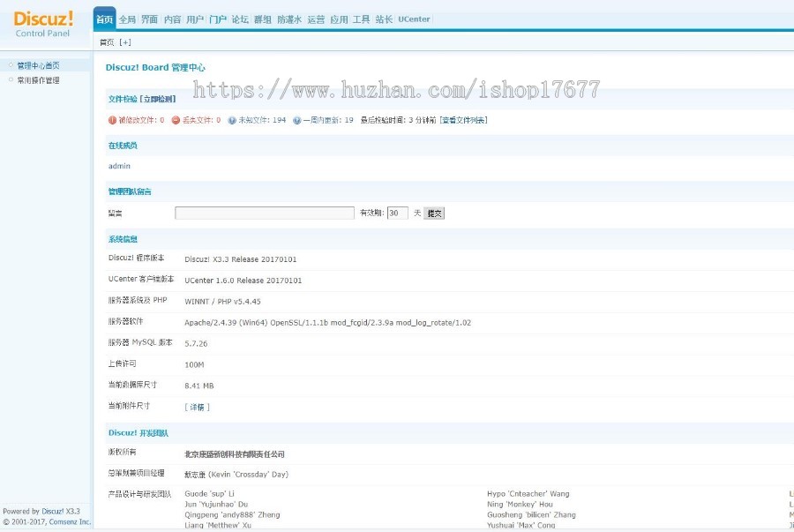Click the Comsenz Inc. footer link
Screen dimensions: 794x532
click(x=70, y=521)
